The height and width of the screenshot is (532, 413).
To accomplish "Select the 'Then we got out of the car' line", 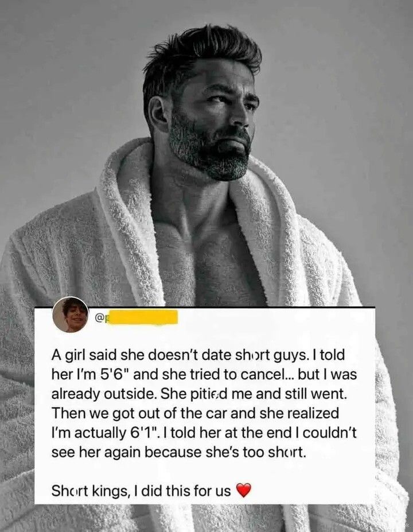I will (195, 413).
